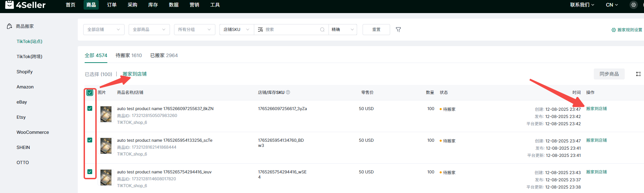Image resolution: width=644 pixels, height=193 pixels.
Task: Uncheck the first product row checkbox
Action: (90, 108)
